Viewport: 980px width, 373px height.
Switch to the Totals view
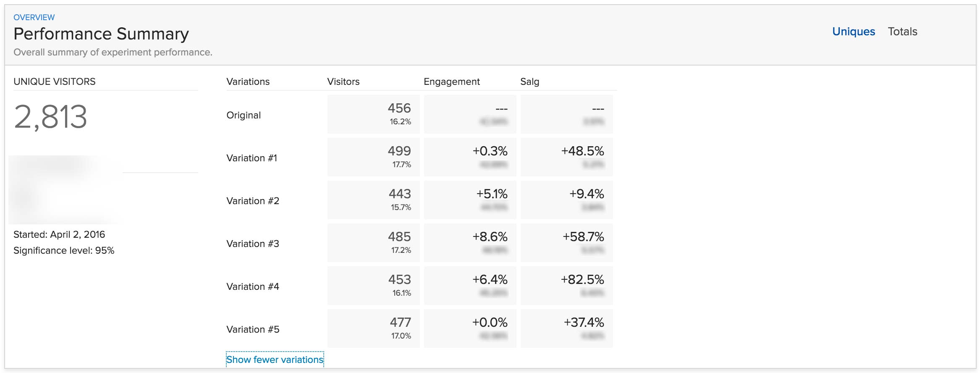[902, 32]
